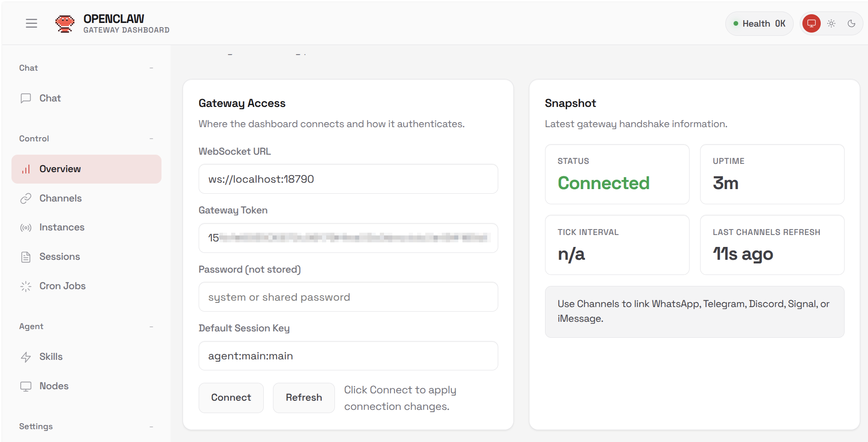The width and height of the screenshot is (868, 442).
Task: Enable dark theme with moon toggle
Action: click(x=851, y=23)
